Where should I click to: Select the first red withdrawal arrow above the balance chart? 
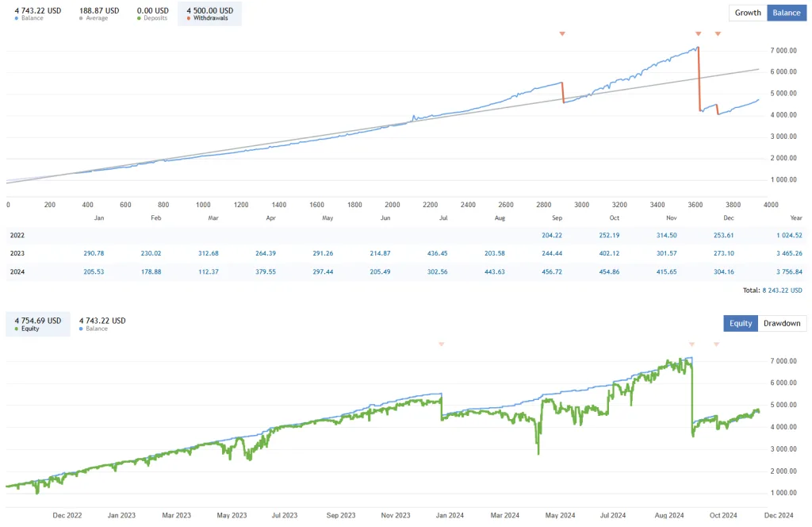[x=562, y=34]
